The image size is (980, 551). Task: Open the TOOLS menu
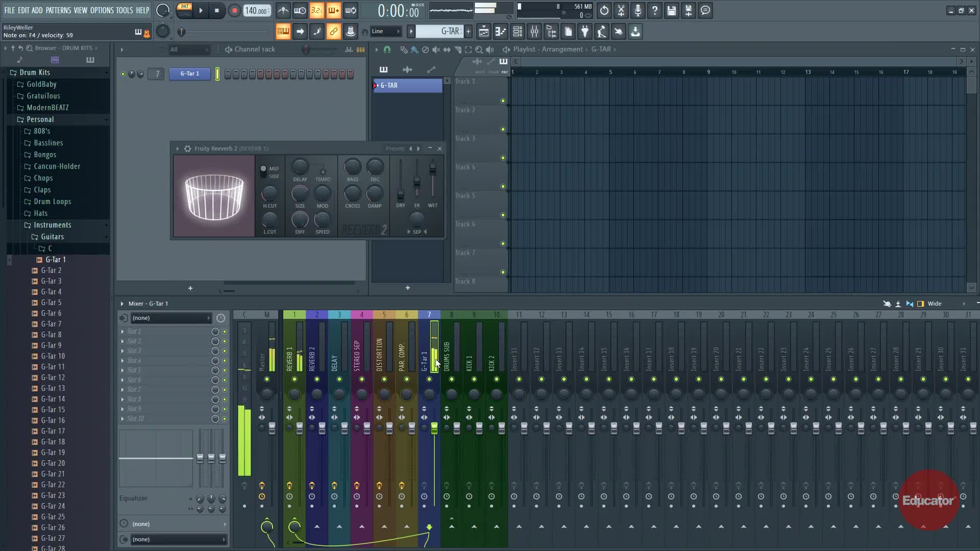[124, 10]
